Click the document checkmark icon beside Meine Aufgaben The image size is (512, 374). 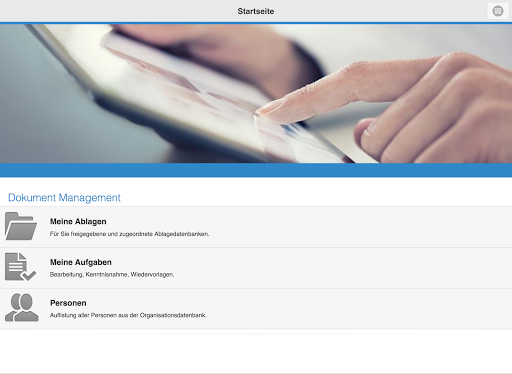[20, 267]
